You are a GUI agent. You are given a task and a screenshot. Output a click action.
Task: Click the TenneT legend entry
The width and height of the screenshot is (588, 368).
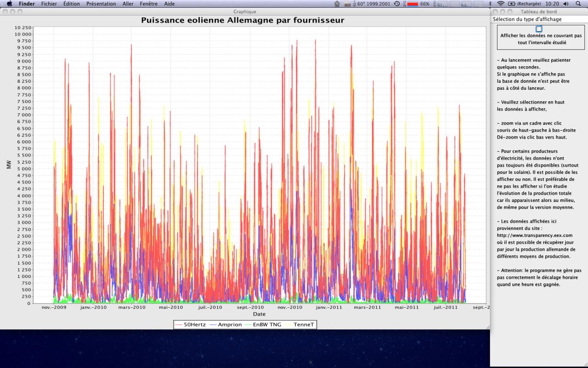click(x=300, y=325)
